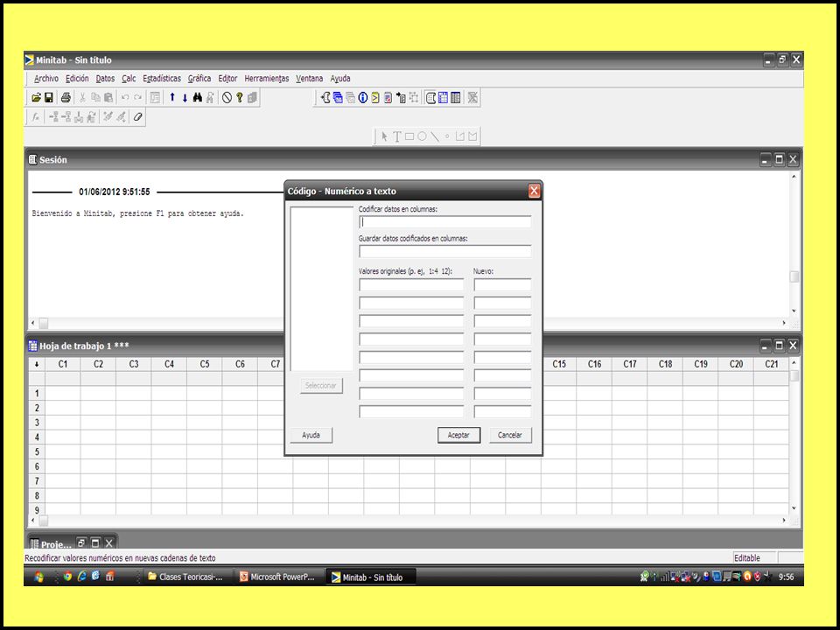Select column header C5 in the worksheet
The width and height of the screenshot is (840, 630).
[x=205, y=364]
